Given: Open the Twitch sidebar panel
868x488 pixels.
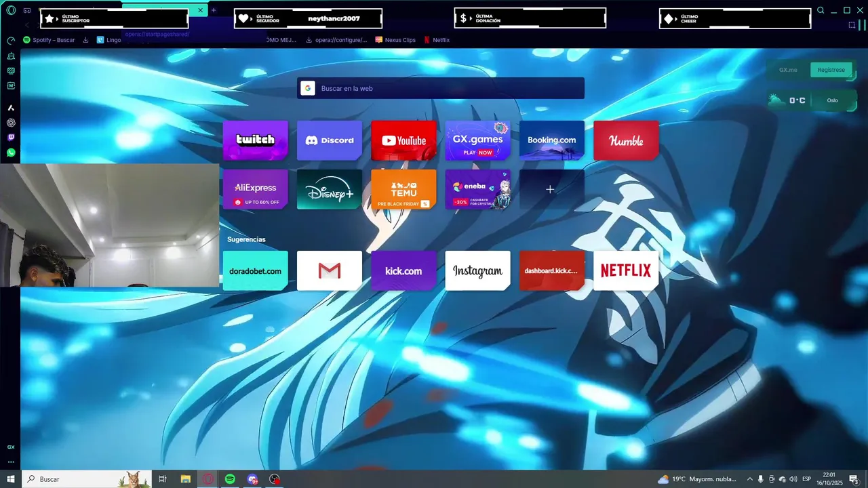Looking at the screenshot, I should click(x=11, y=138).
